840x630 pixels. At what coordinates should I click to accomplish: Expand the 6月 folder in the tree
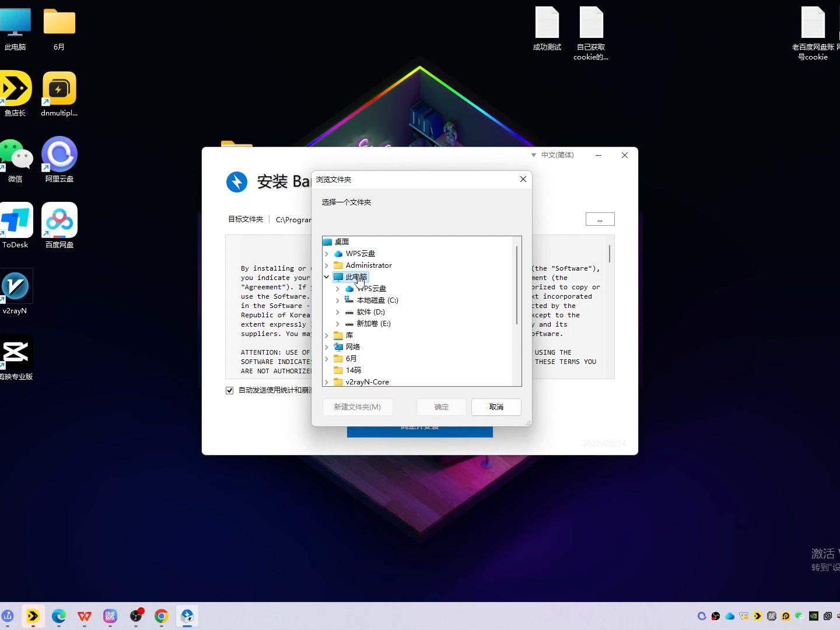click(x=327, y=359)
